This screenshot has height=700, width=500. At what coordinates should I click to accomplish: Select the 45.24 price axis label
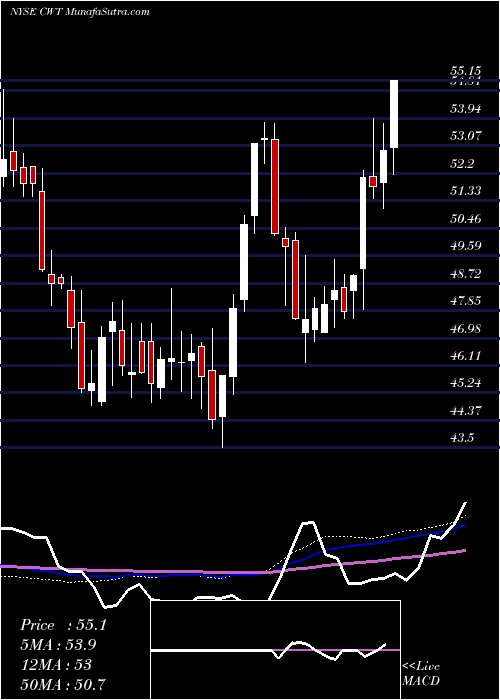coord(466,383)
